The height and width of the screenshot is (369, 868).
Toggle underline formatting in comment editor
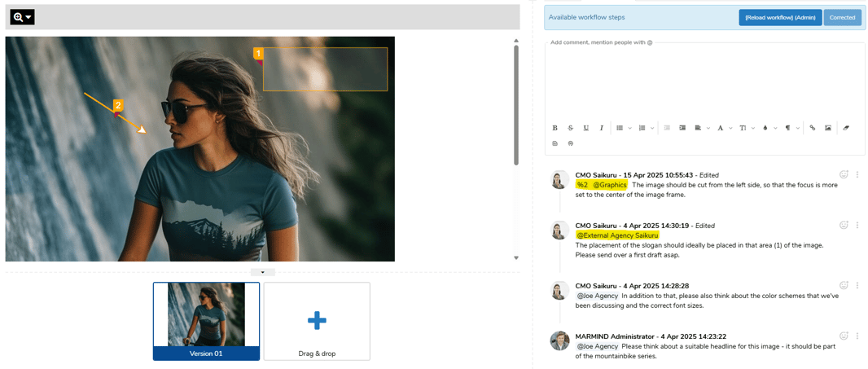pyautogui.click(x=585, y=128)
